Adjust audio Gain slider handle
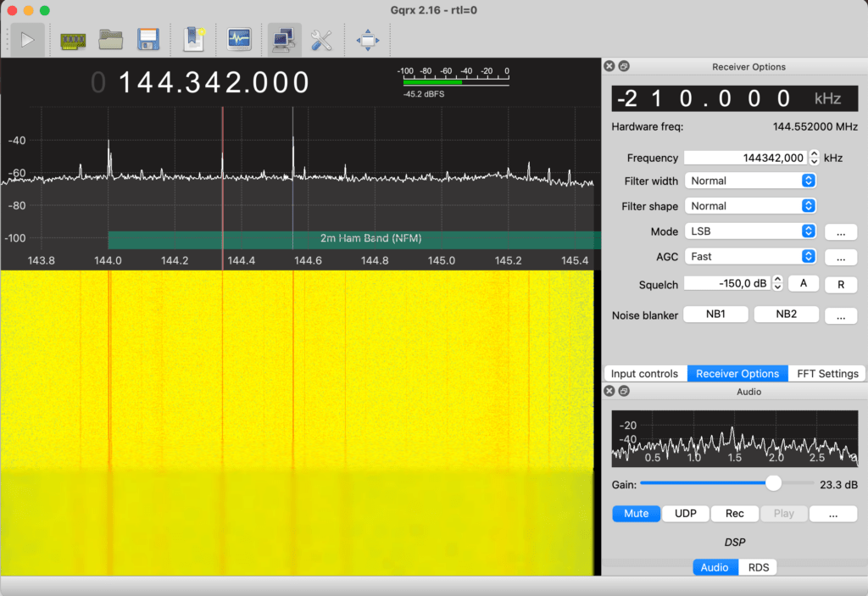This screenshot has width=868, height=596. click(773, 483)
